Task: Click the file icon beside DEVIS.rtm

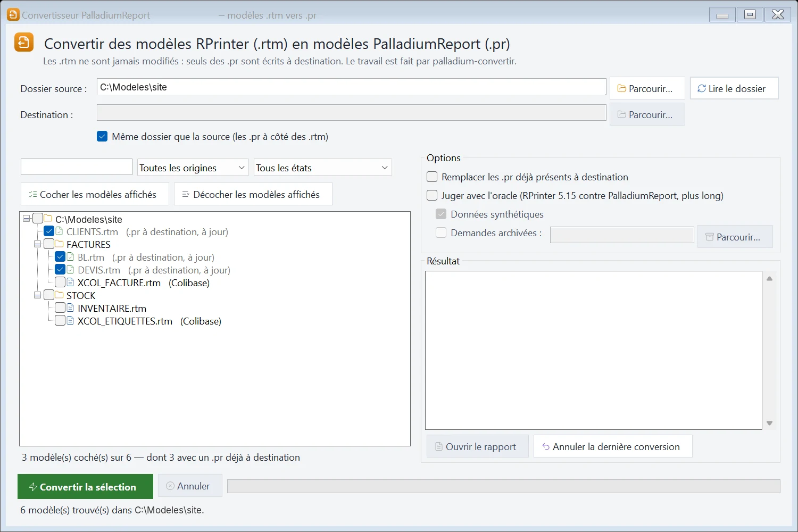Action: [x=70, y=270]
